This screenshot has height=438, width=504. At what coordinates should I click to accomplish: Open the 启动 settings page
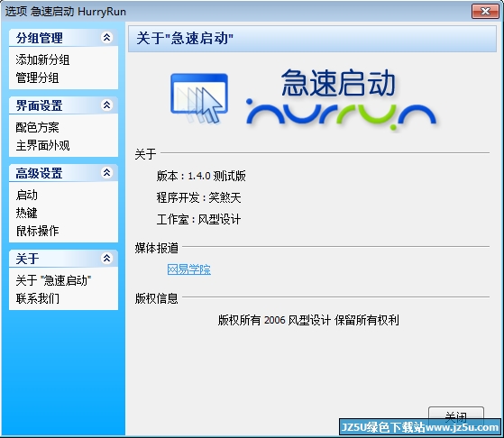[x=27, y=195]
